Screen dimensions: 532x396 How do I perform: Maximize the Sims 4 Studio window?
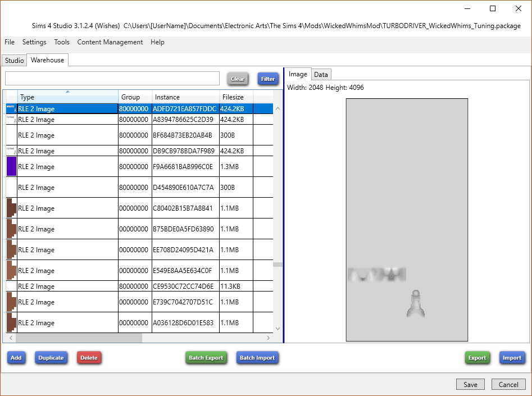[x=493, y=9]
